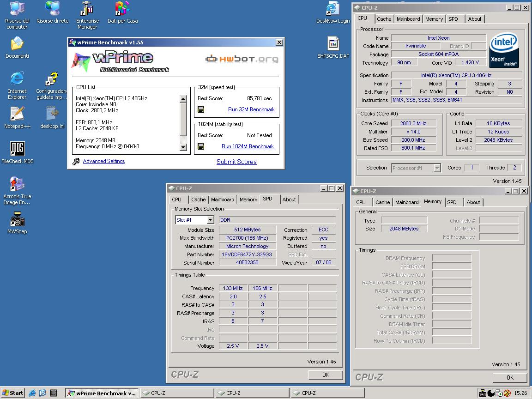Click 'Clock: 2800,2 MHz' in CPU List
Viewport: 532px width, 399px height.
[x=97, y=110]
